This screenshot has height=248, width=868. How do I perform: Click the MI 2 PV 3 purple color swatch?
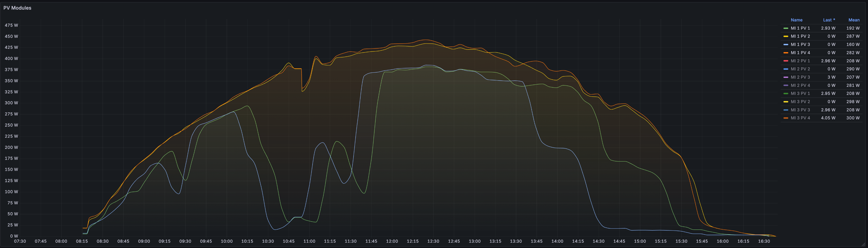coord(786,77)
